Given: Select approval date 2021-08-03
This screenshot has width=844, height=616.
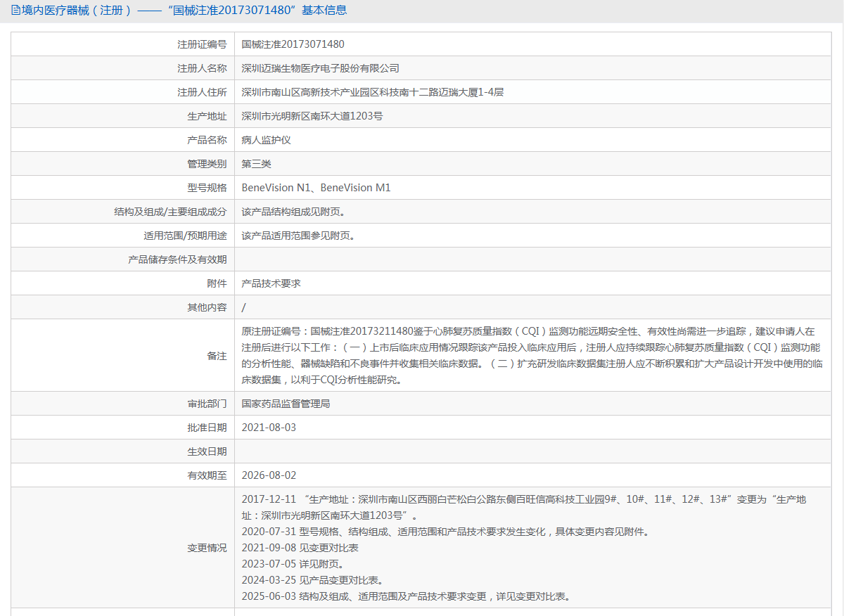Looking at the screenshot, I should point(269,428).
